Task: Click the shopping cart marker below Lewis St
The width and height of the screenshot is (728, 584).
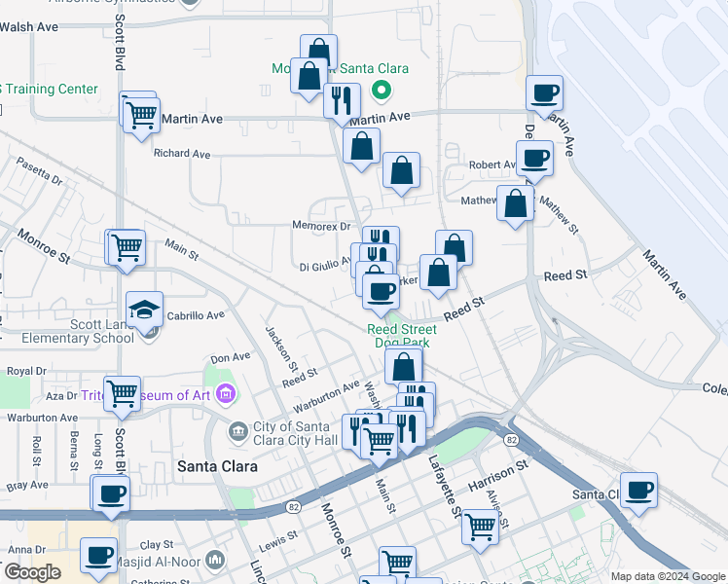Action: [x=397, y=563]
